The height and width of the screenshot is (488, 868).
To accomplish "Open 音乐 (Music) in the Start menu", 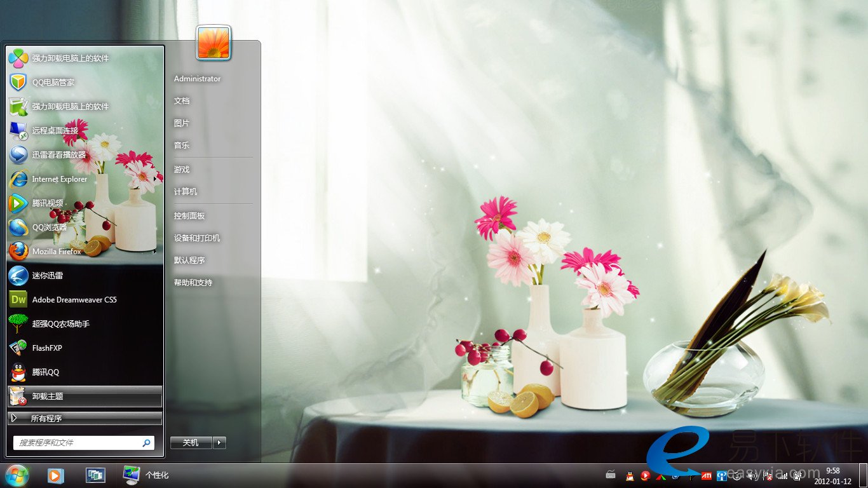I will click(x=182, y=146).
